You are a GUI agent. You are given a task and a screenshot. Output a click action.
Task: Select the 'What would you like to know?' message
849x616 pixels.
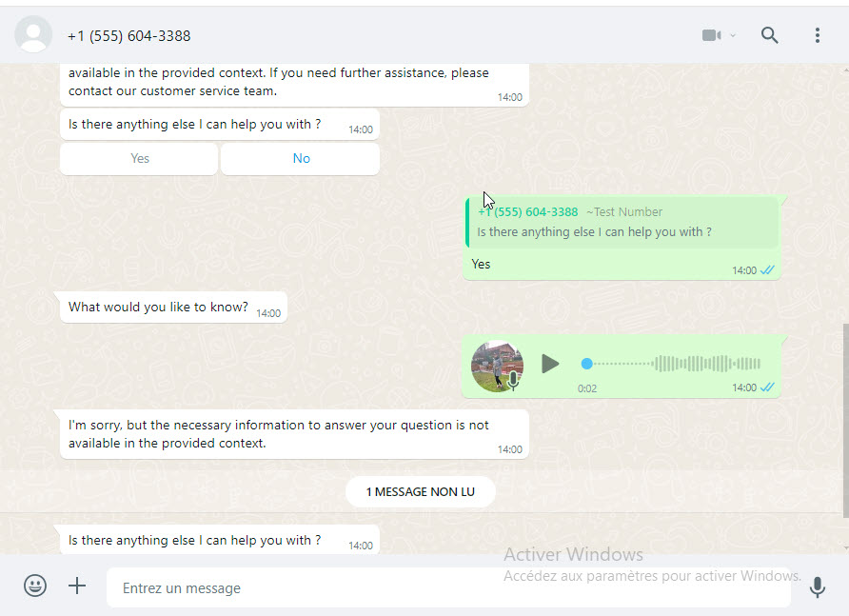click(x=174, y=308)
